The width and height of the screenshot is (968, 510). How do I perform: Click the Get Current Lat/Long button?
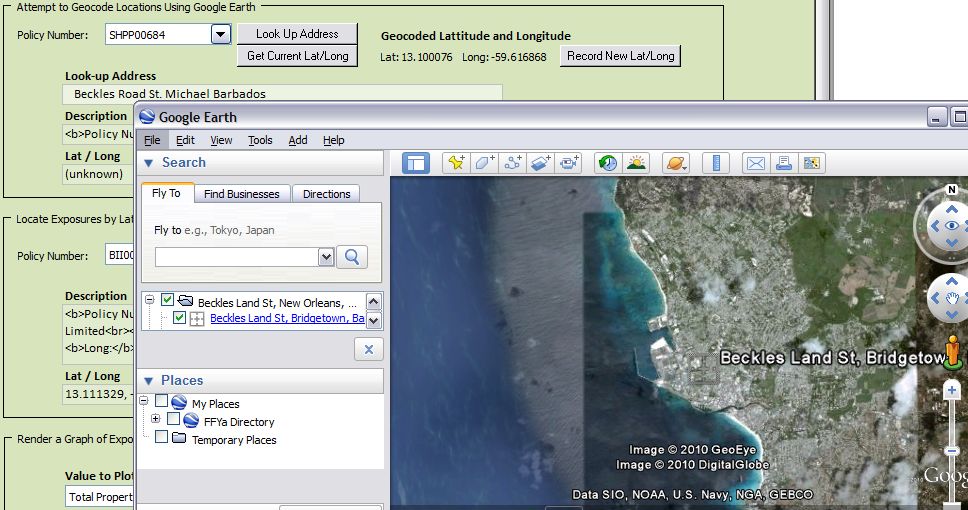point(298,56)
